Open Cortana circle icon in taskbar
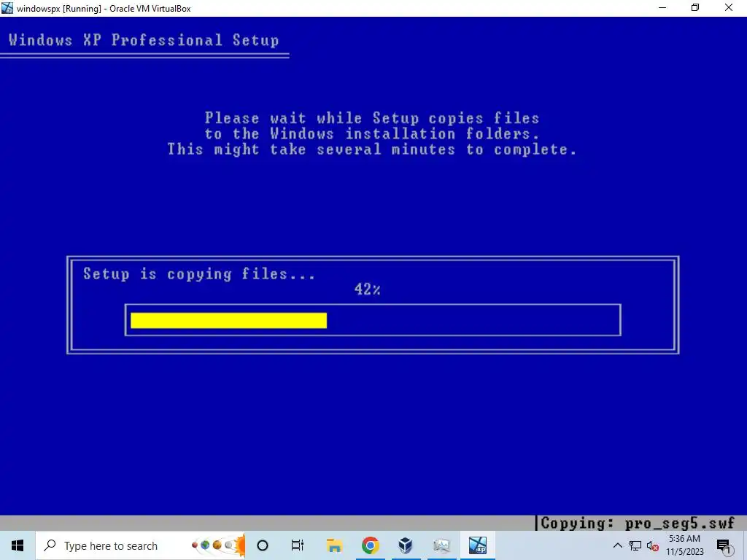Image resolution: width=747 pixels, height=560 pixels. (263, 545)
